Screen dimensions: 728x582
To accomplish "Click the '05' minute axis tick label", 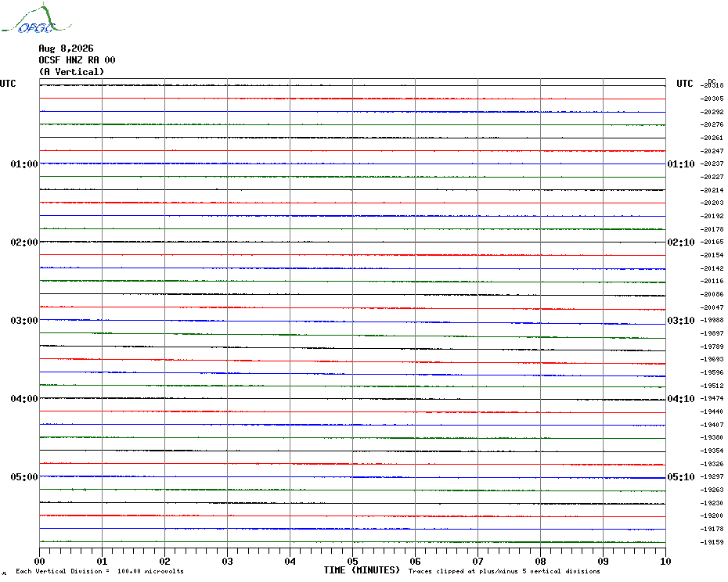I will (353, 561).
